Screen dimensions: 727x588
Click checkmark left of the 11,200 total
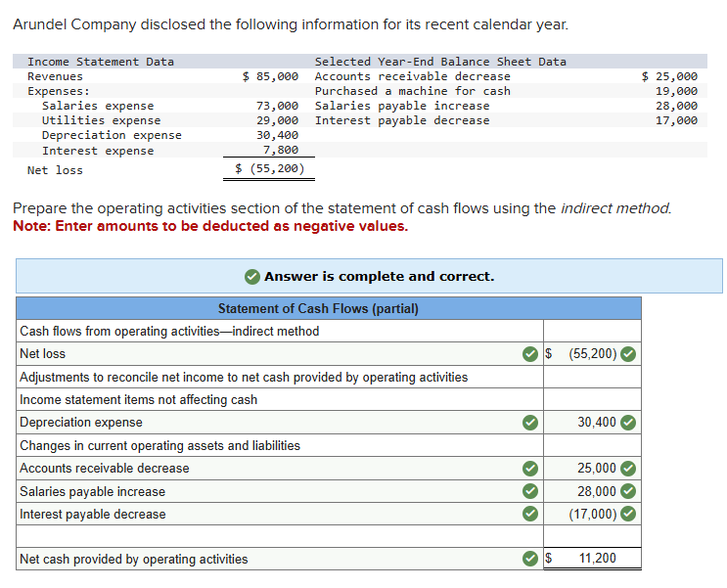(529, 560)
